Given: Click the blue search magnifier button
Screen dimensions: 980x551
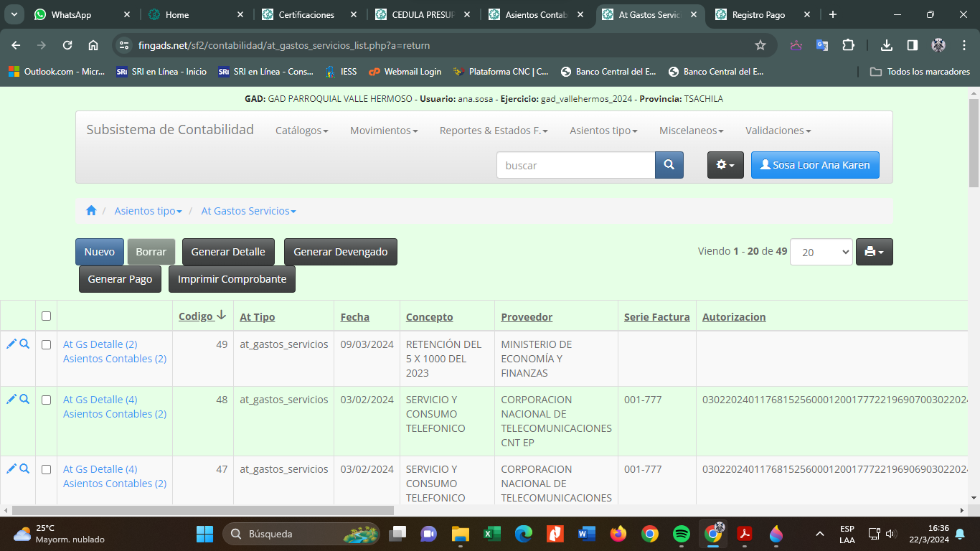Looking at the screenshot, I should tap(669, 165).
